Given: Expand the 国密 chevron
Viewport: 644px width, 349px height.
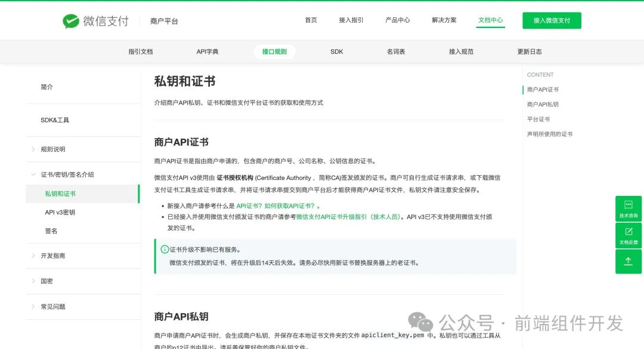Looking at the screenshot, I should click(x=33, y=281).
